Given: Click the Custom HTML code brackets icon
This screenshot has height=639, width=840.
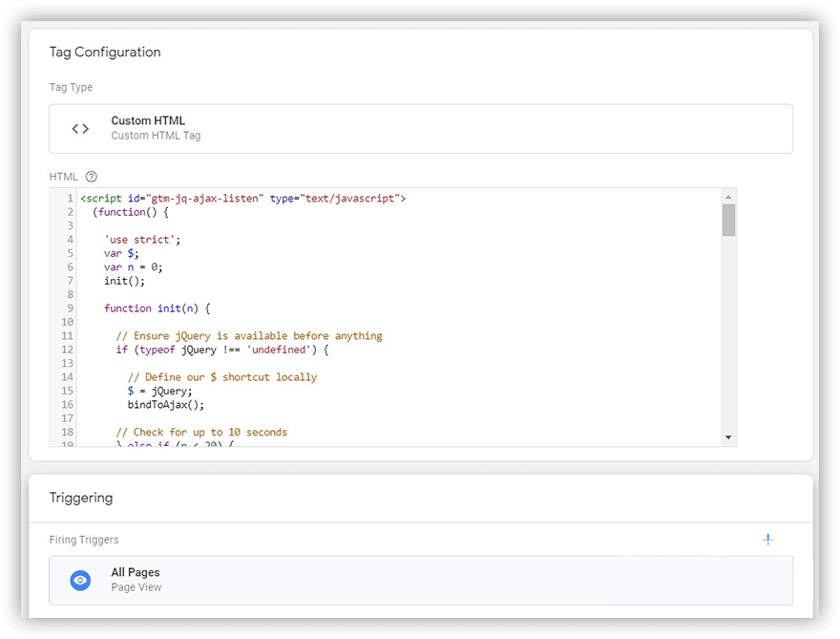Looking at the screenshot, I should click(80, 129).
